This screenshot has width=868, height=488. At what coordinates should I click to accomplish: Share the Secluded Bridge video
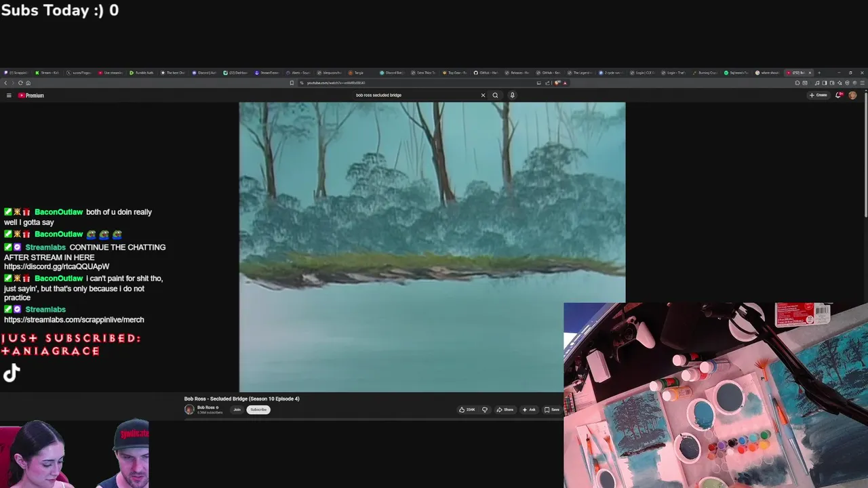point(505,409)
